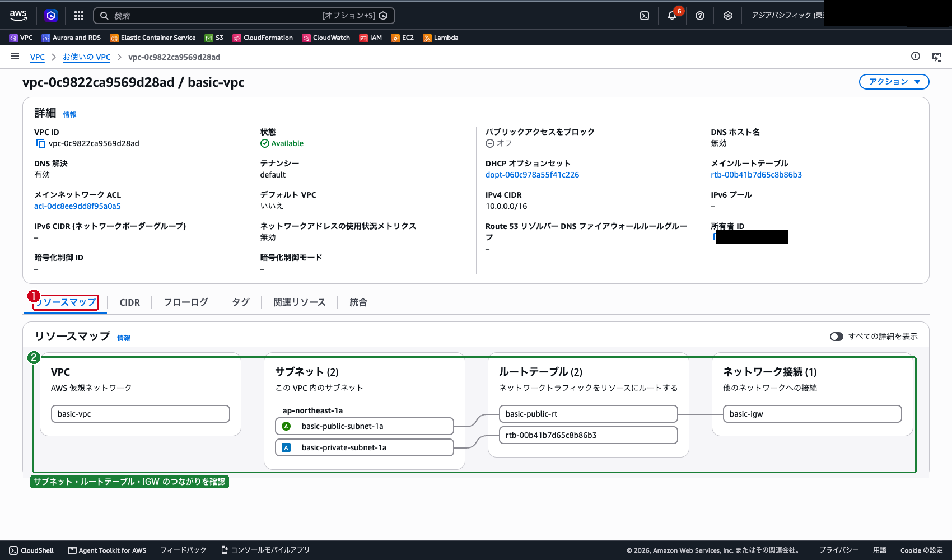Viewport: 952px width, 560px height.
Task: Open EC2 favorite shortcut
Action: pyautogui.click(x=403, y=38)
